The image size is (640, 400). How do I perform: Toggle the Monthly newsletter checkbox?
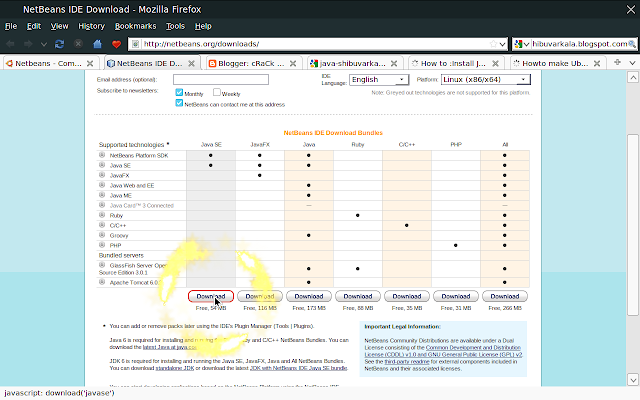[179, 92]
